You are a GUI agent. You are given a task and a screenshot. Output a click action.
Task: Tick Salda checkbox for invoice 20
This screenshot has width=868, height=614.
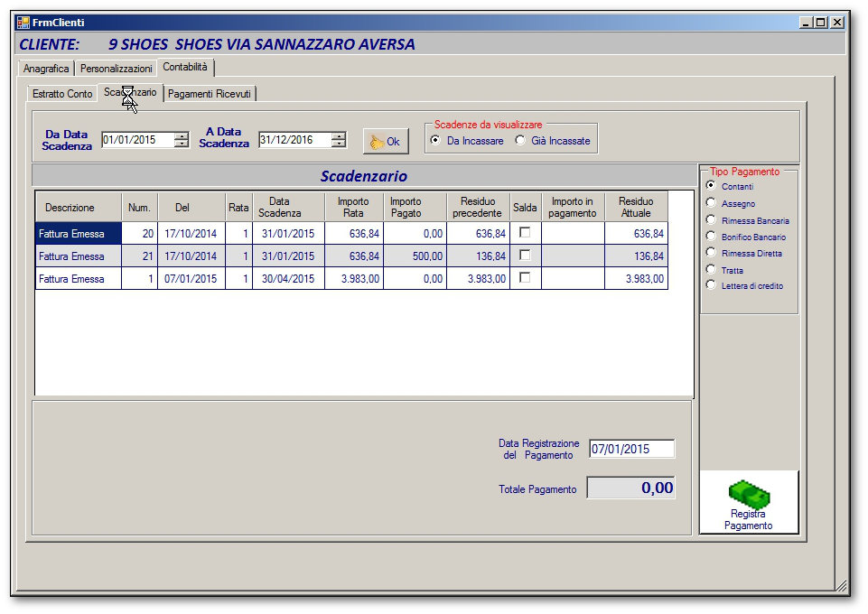click(525, 233)
